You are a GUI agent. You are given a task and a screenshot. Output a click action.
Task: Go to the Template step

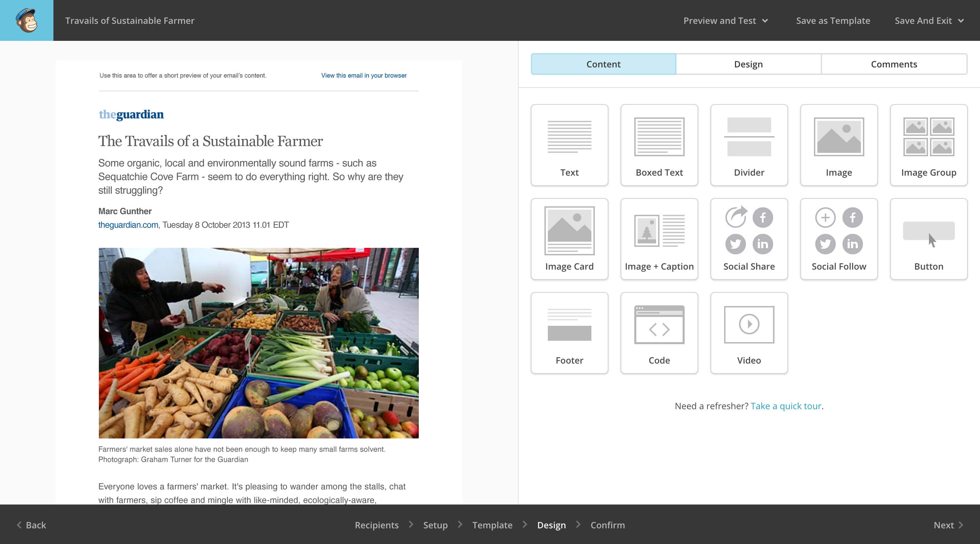(492, 525)
